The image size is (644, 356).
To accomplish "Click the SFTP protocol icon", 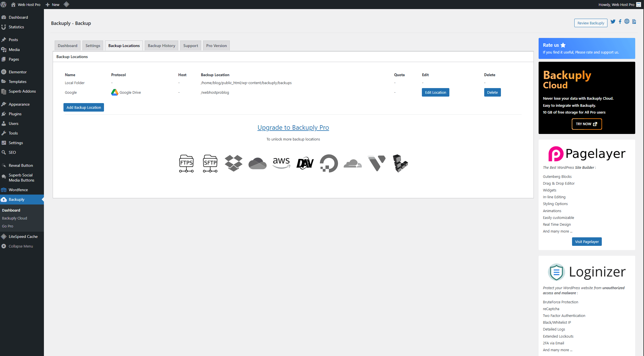I will [x=210, y=163].
